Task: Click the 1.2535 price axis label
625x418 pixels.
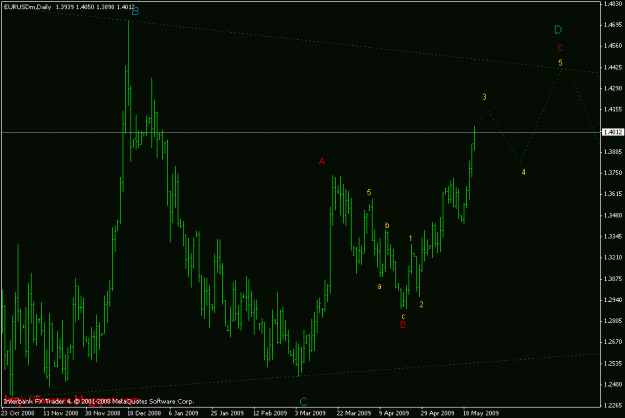Action: (613, 363)
